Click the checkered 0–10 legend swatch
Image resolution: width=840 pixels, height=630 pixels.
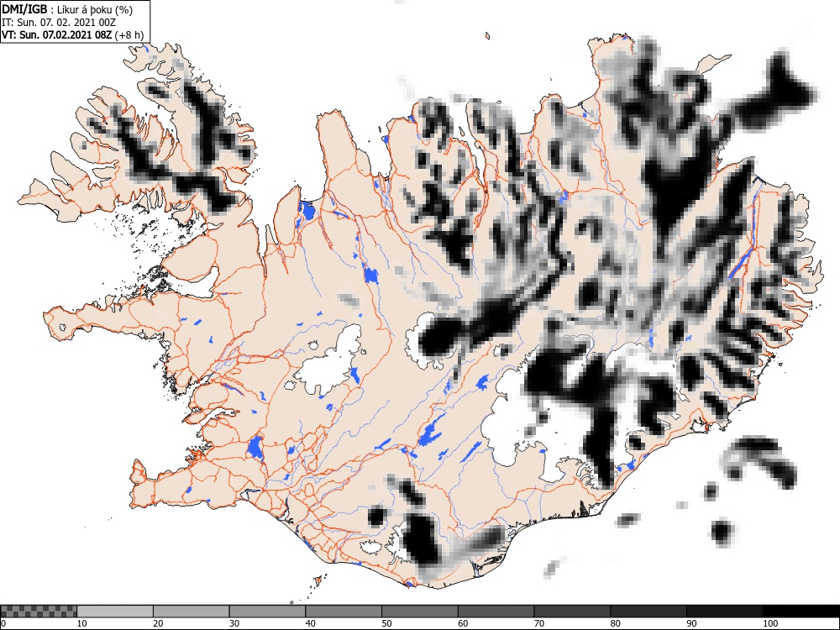pos(39,612)
